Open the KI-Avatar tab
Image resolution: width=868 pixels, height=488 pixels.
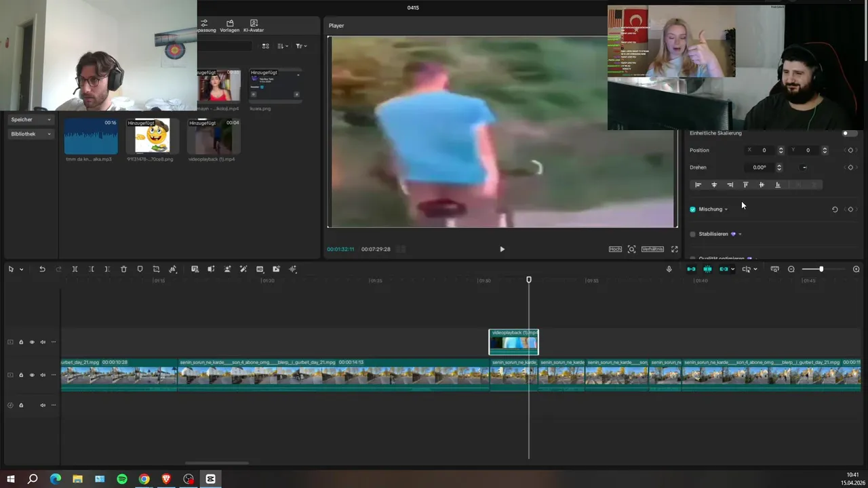tap(254, 26)
